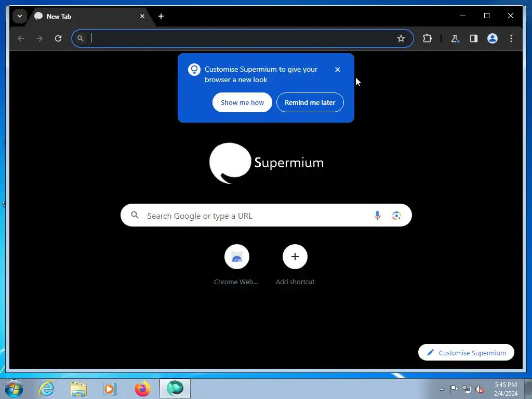Toggle the side panel icon

tap(474, 38)
